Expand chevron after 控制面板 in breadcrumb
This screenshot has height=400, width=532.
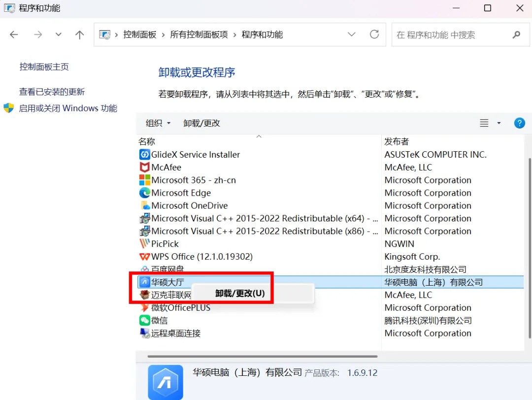163,34
